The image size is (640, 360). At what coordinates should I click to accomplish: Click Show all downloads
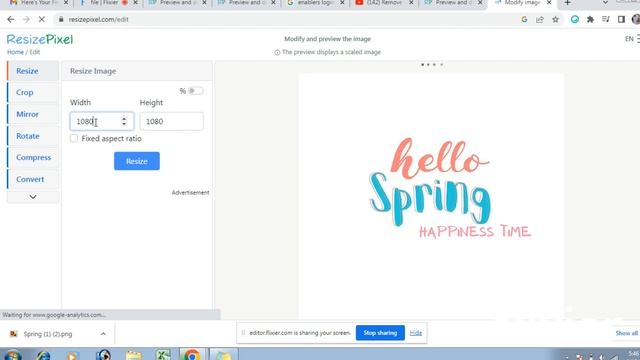pyautogui.click(x=627, y=333)
